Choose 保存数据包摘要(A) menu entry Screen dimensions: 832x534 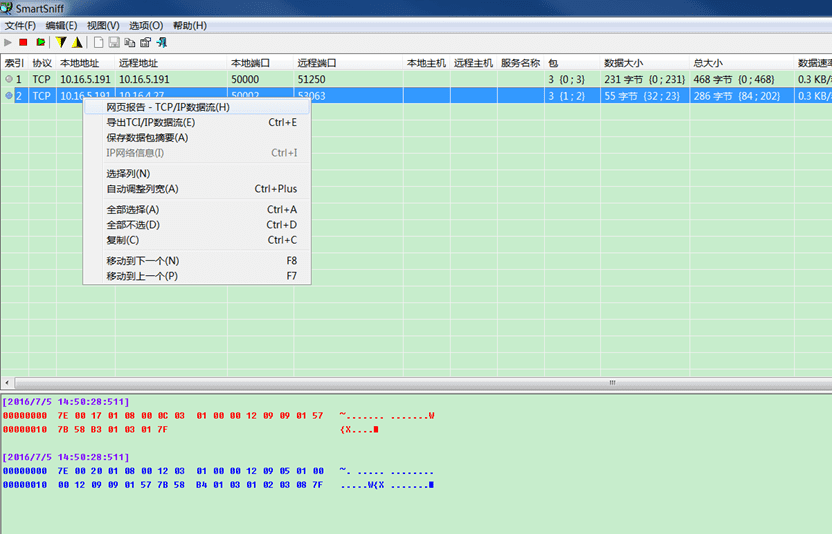[x=197, y=137]
